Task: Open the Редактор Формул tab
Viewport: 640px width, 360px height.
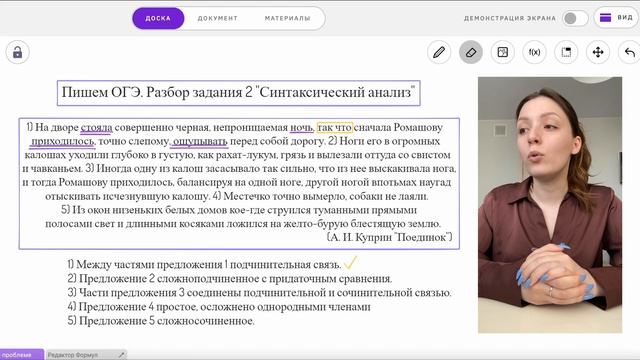Action: point(86,355)
